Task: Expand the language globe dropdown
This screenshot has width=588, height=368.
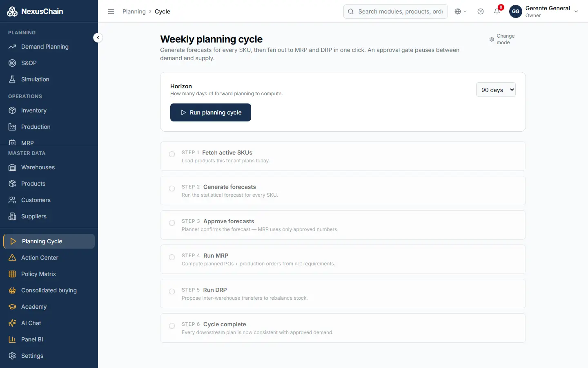Action: 461,11
